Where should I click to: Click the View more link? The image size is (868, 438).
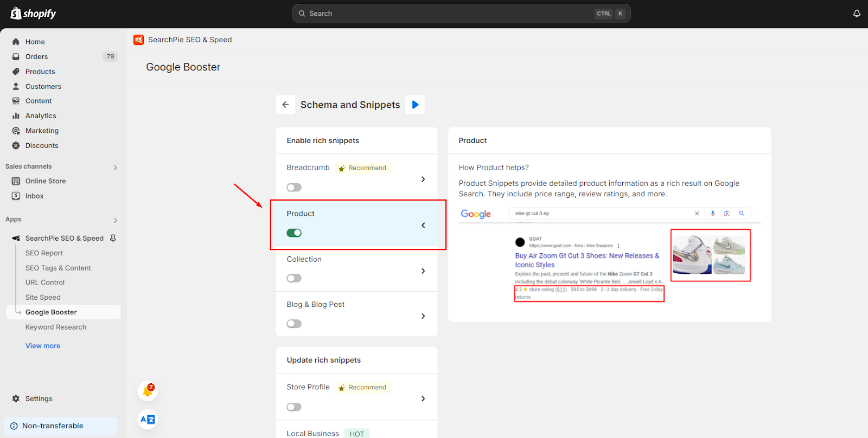tap(43, 346)
